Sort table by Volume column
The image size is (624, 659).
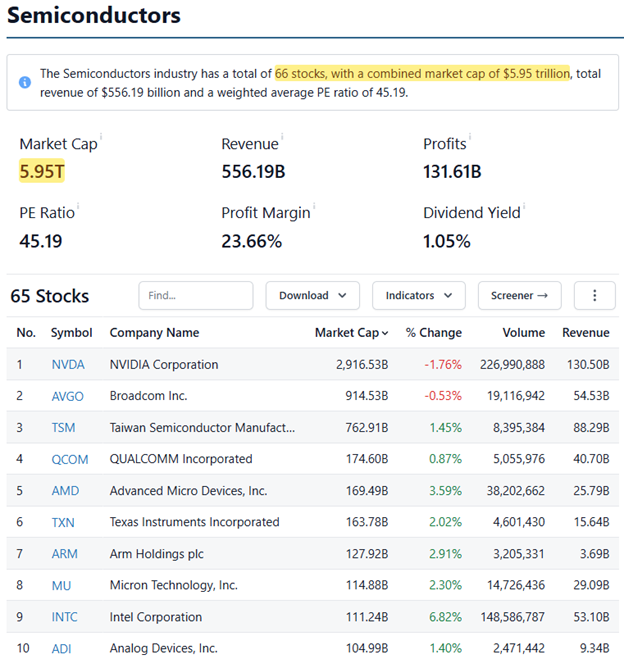(x=524, y=333)
